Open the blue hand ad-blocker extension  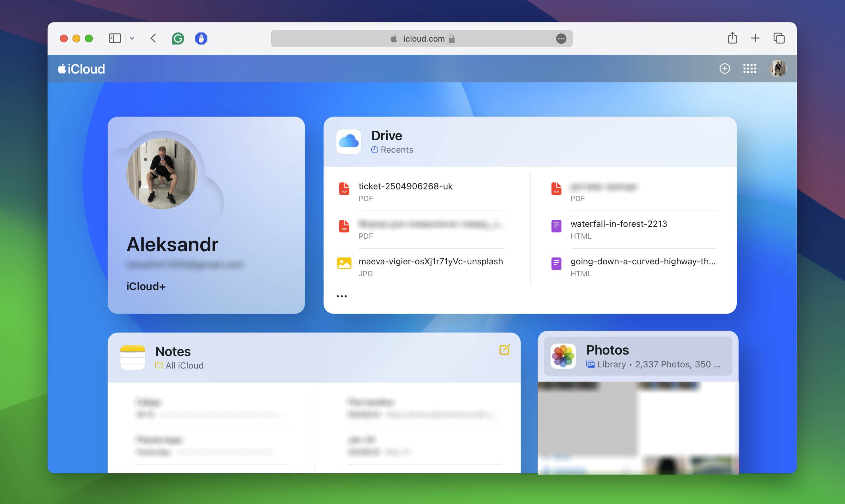pyautogui.click(x=201, y=38)
